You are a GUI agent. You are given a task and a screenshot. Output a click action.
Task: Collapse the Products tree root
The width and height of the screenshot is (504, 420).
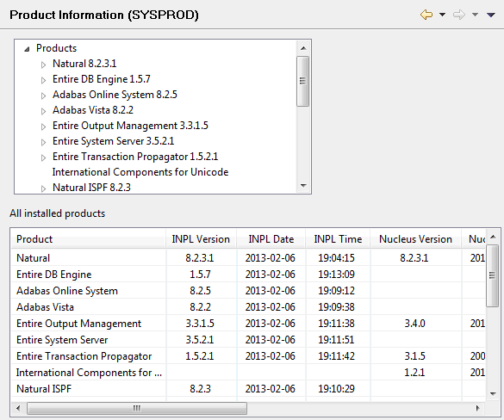(27, 49)
